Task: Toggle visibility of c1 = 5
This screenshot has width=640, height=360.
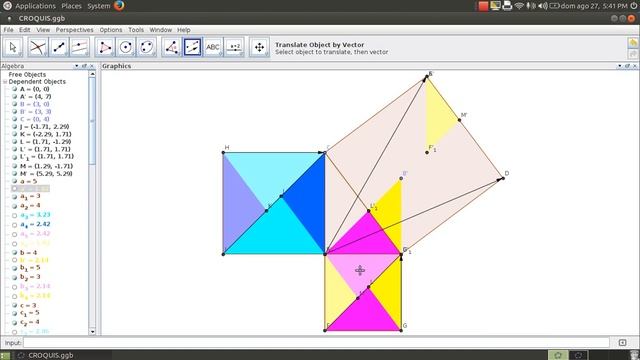Action: (14, 313)
